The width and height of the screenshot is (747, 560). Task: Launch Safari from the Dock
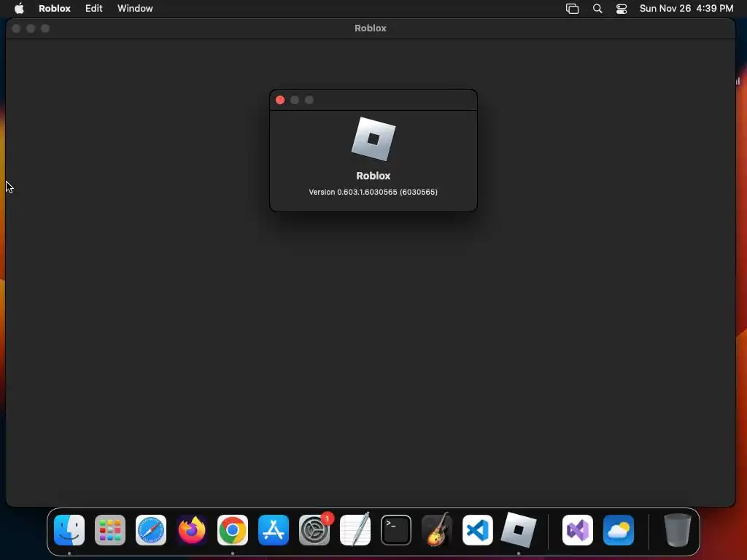pyautogui.click(x=151, y=530)
